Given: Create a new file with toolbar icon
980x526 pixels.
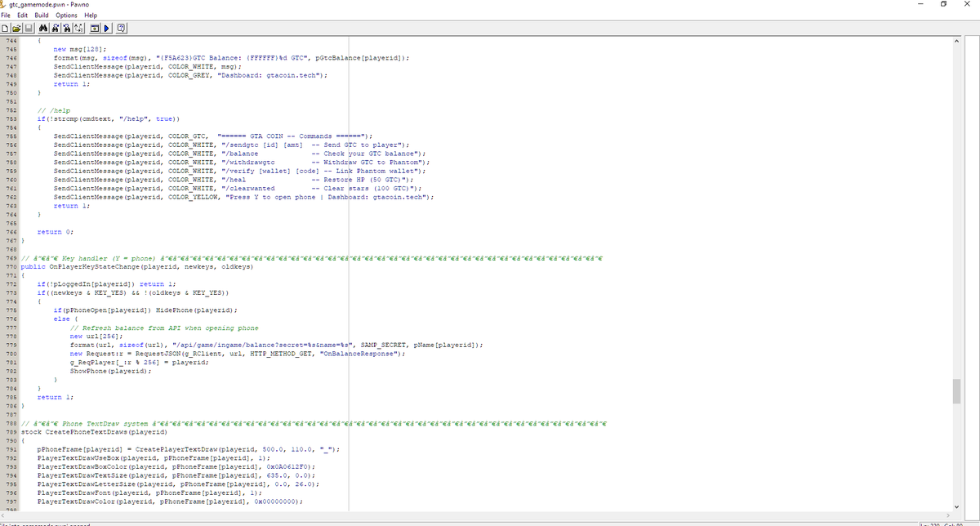Looking at the screenshot, I should [5, 29].
